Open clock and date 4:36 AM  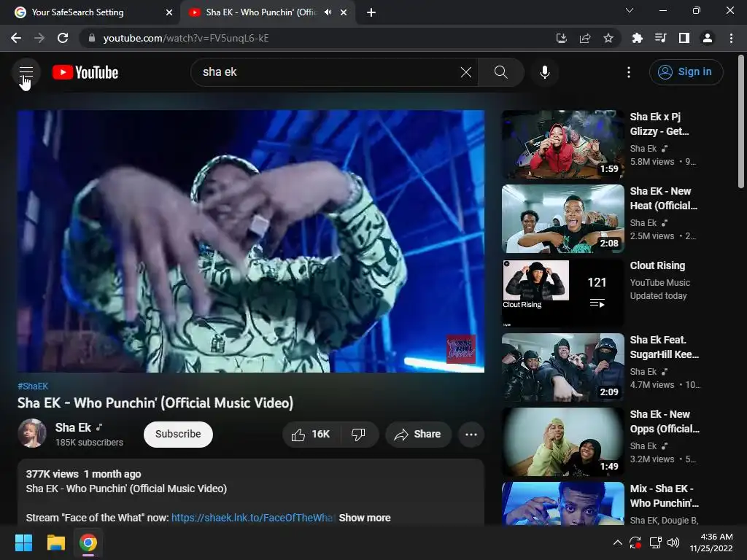[712, 542]
